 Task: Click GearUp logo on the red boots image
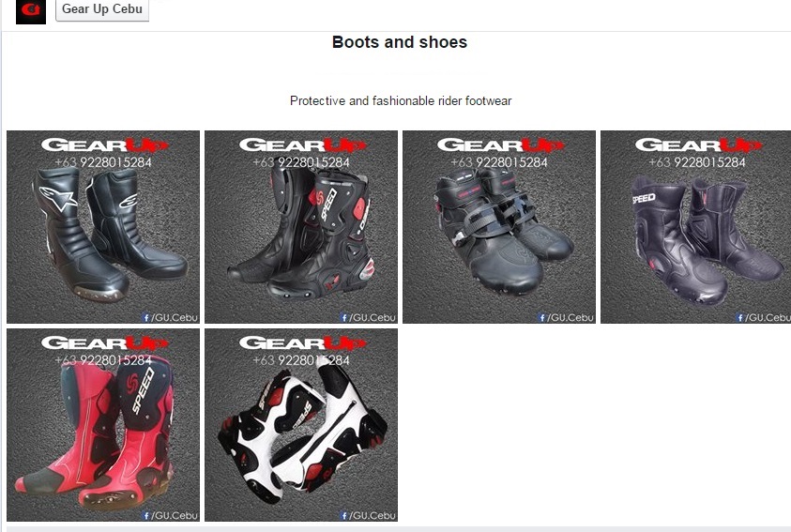104,343
